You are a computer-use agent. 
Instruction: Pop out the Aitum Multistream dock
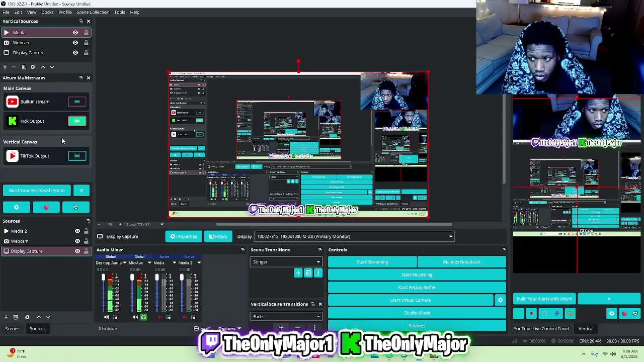pos(81,78)
